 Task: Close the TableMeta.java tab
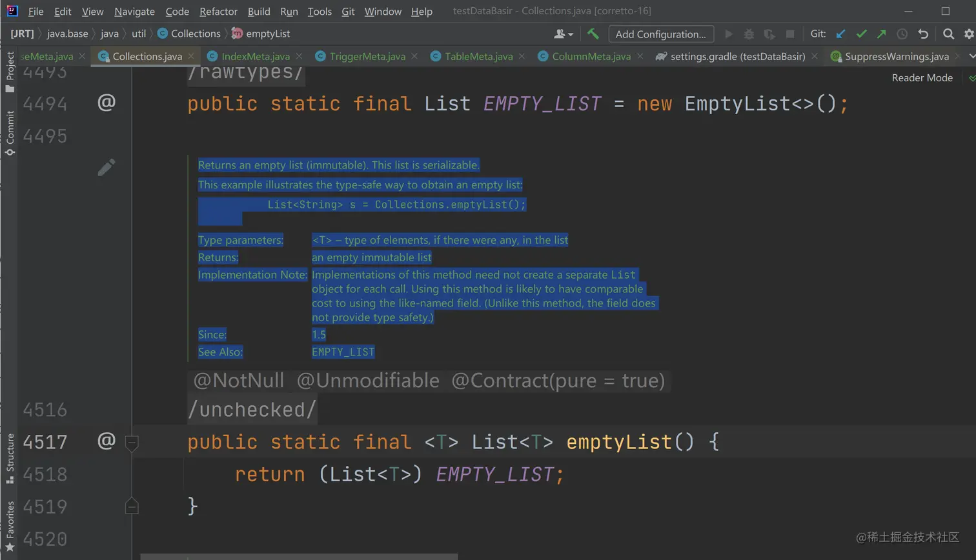(x=522, y=56)
